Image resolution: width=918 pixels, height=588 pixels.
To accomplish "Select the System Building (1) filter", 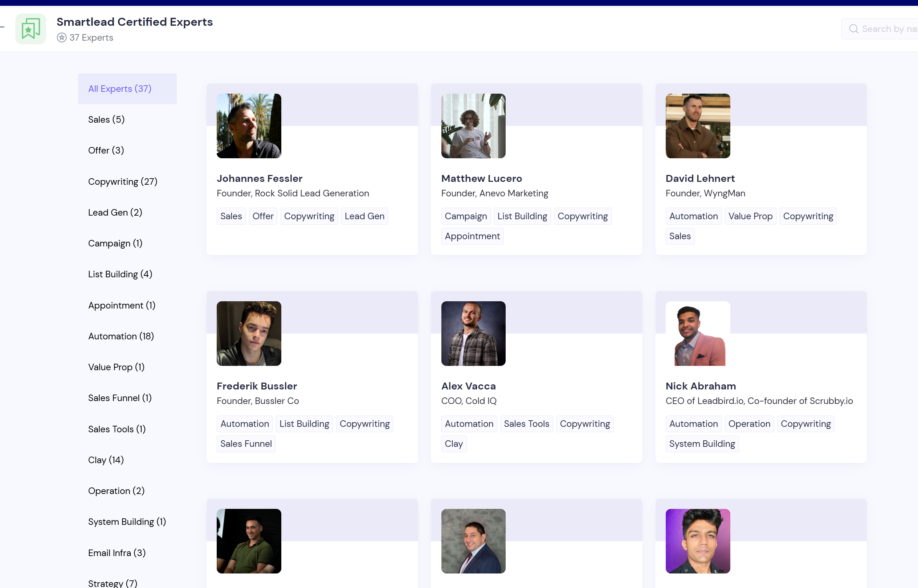I will tap(127, 522).
